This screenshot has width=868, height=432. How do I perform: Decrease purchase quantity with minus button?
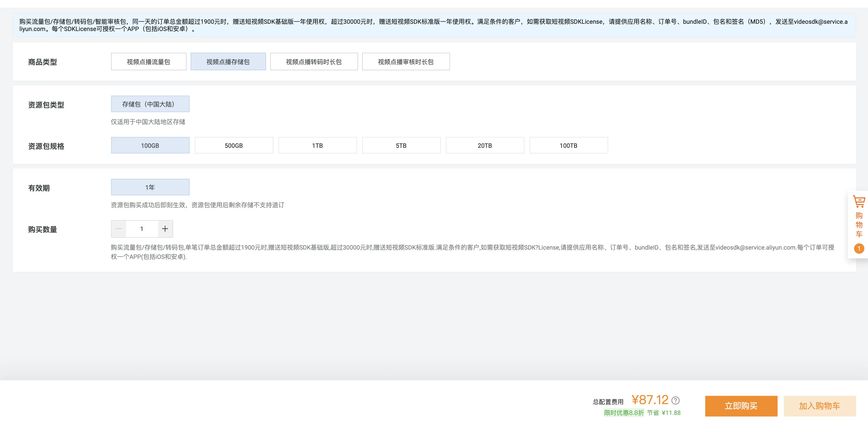click(x=119, y=229)
